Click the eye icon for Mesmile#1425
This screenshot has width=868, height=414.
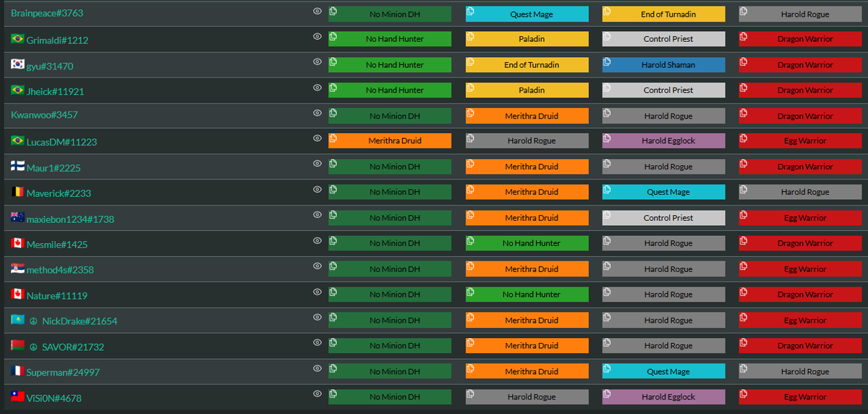pos(317,240)
